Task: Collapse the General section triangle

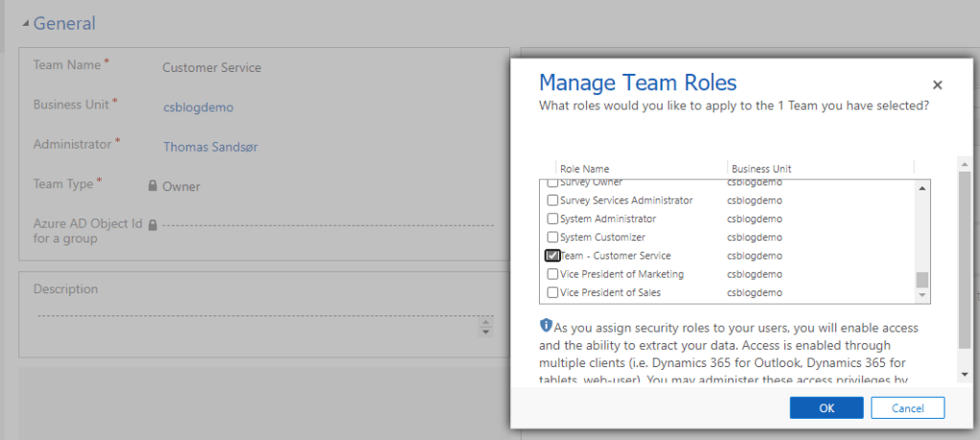Action: point(26,24)
